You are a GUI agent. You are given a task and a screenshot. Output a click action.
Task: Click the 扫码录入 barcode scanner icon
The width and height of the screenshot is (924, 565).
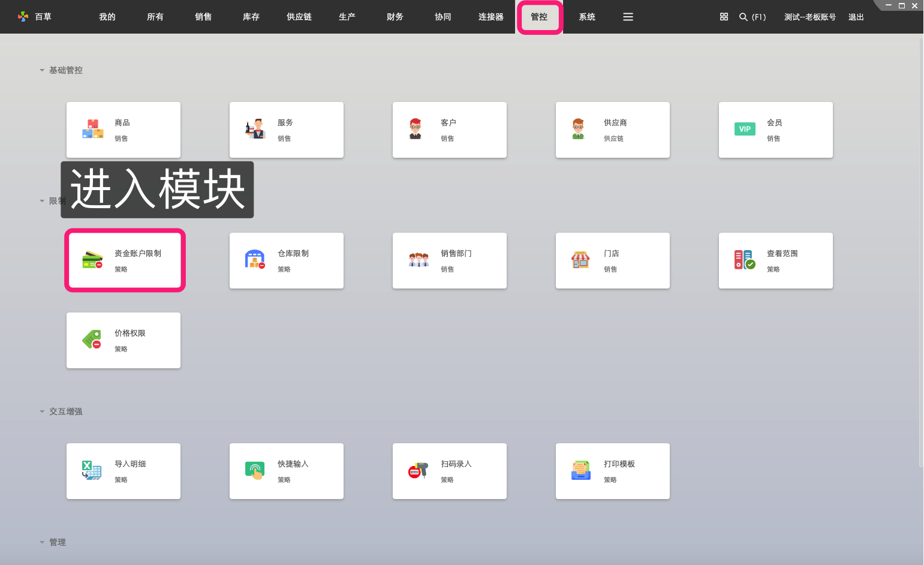[x=418, y=470]
